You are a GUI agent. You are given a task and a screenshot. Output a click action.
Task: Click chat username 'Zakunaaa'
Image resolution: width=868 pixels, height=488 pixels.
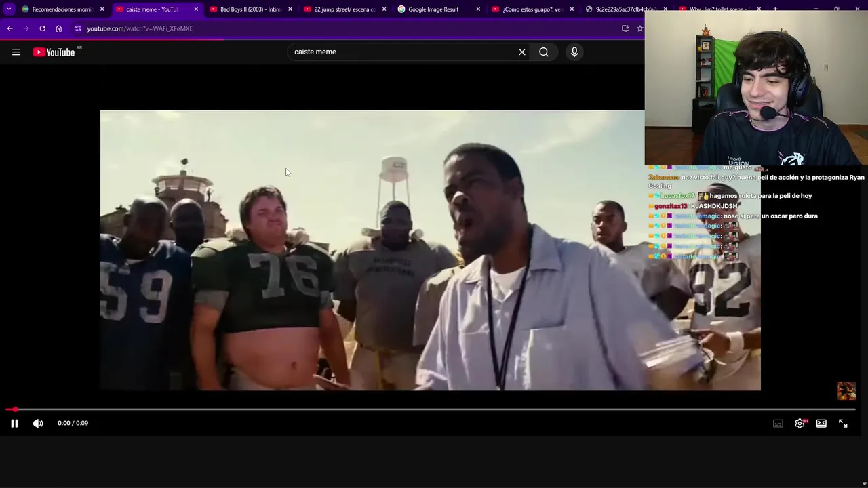[x=663, y=177]
